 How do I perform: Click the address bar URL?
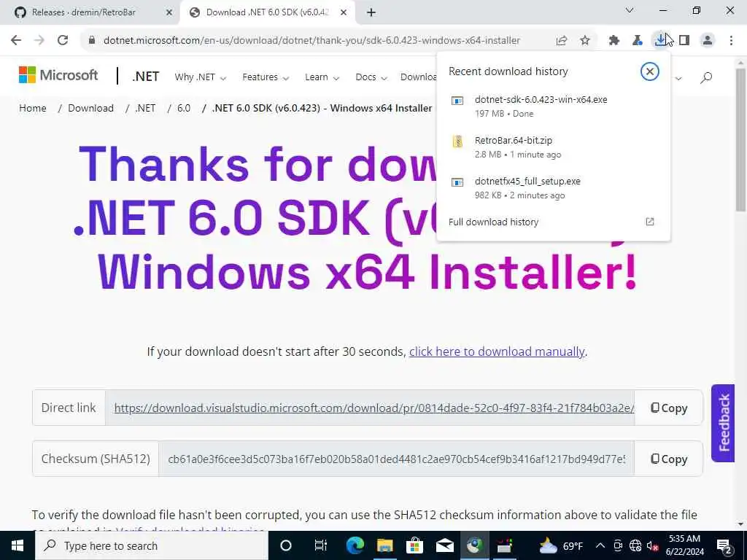(311, 41)
